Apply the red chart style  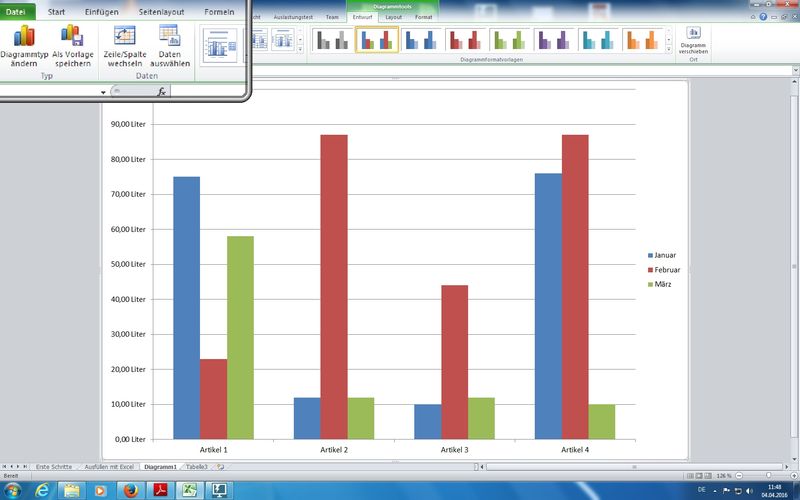click(466, 40)
